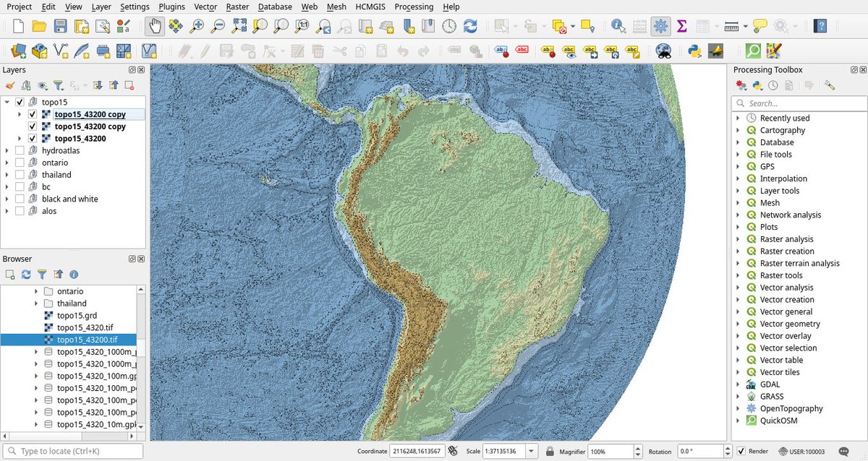Enable the ontario group checkbox
Screen dimensions: 868x461
pos(20,163)
